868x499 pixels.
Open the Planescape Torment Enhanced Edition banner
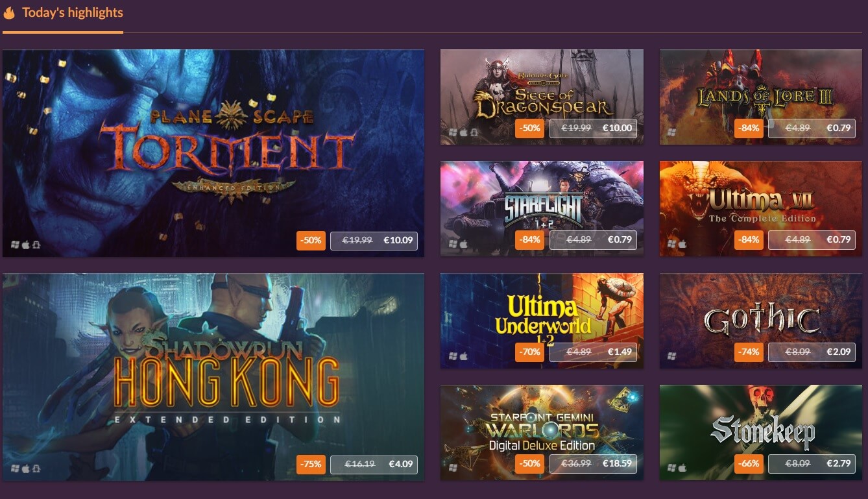[x=213, y=153]
